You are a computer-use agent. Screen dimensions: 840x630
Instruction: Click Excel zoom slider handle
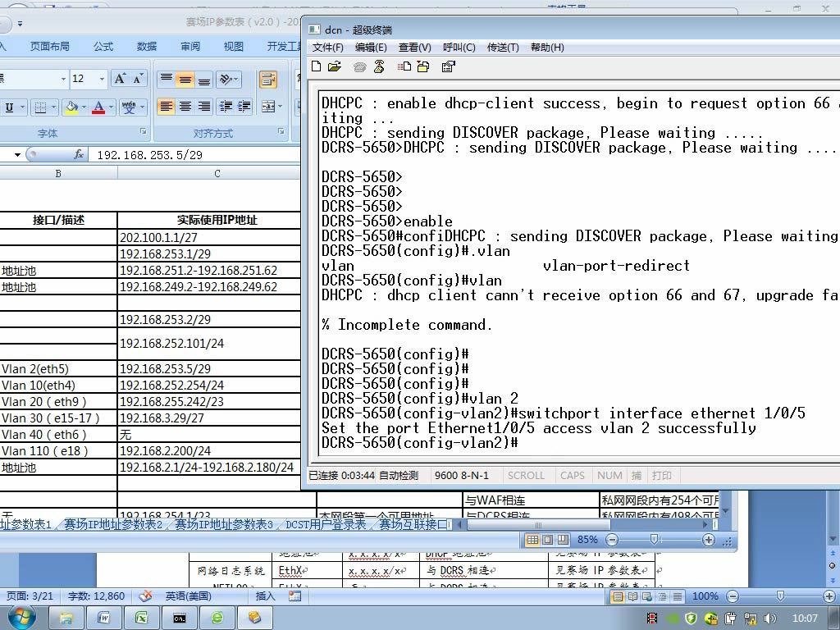(654, 540)
